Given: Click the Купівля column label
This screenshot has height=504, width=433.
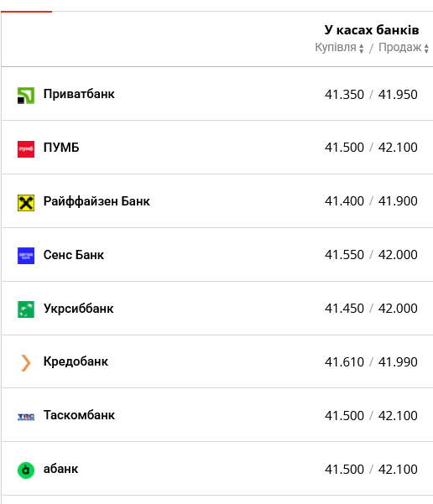Looking at the screenshot, I should pos(335,47).
